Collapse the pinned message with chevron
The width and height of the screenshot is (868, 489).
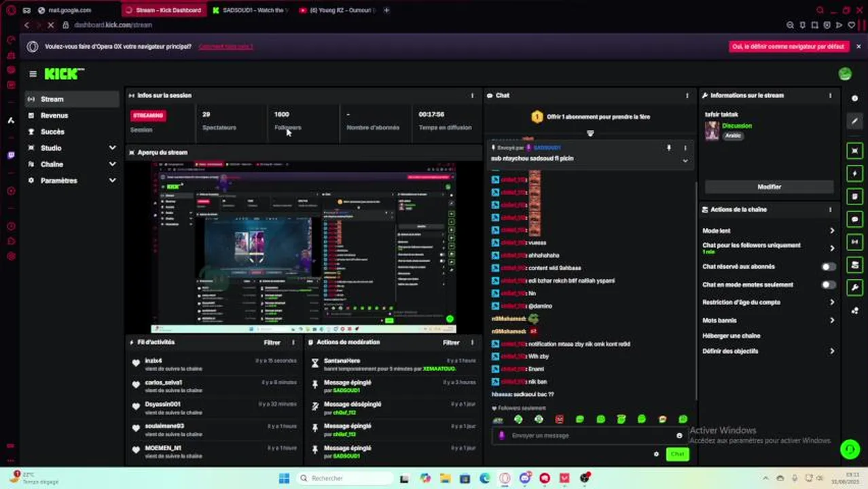pyautogui.click(x=685, y=161)
